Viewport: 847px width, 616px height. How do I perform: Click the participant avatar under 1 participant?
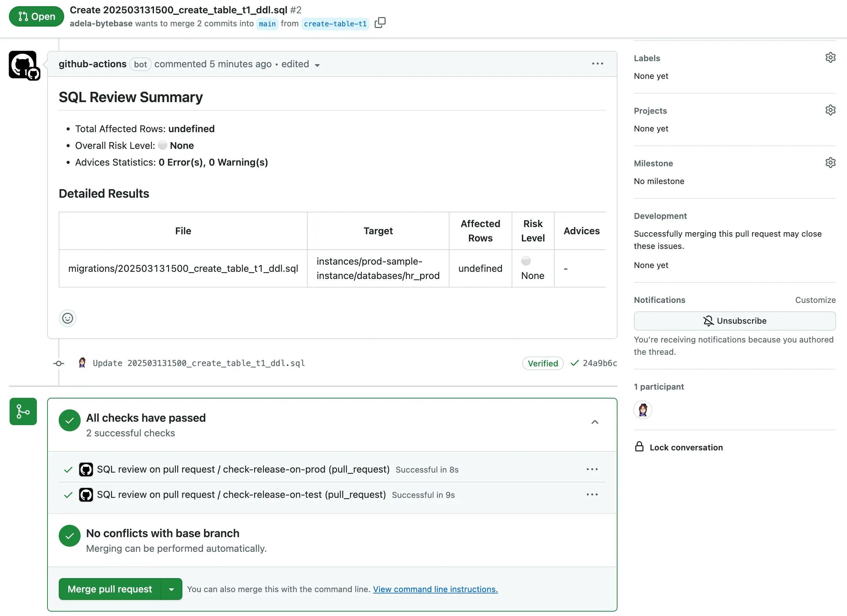coord(643,409)
